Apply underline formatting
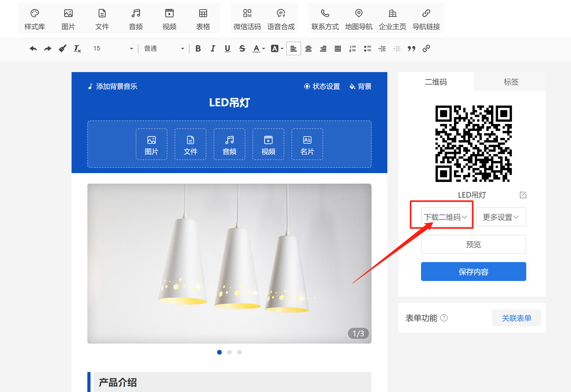 tap(228, 48)
